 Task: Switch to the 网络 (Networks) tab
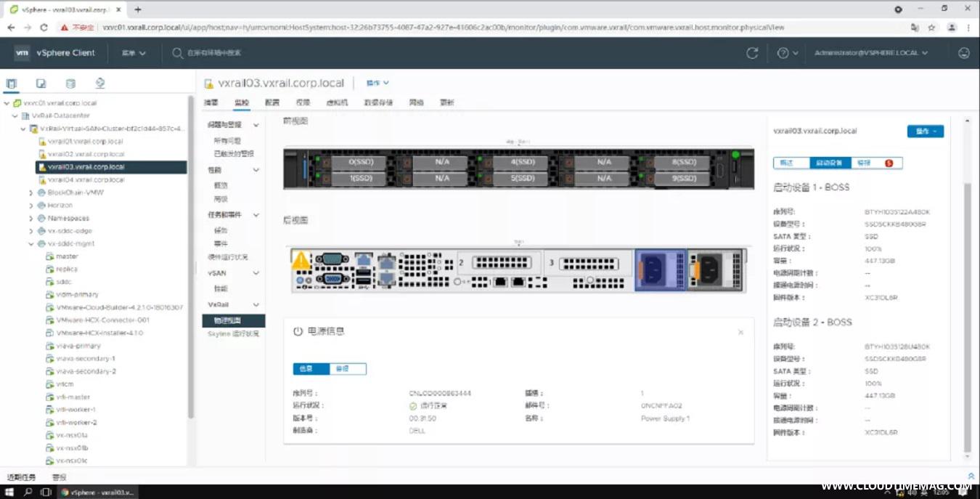[417, 102]
